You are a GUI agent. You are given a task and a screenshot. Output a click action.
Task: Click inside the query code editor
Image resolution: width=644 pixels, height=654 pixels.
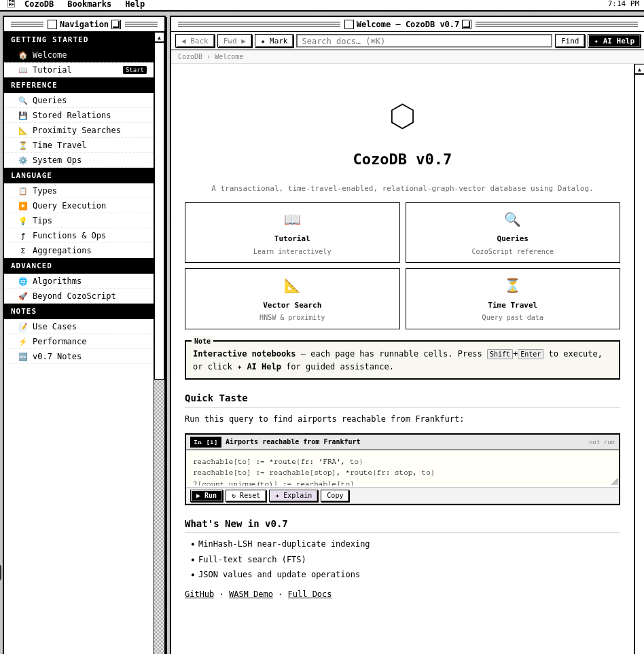(x=402, y=469)
